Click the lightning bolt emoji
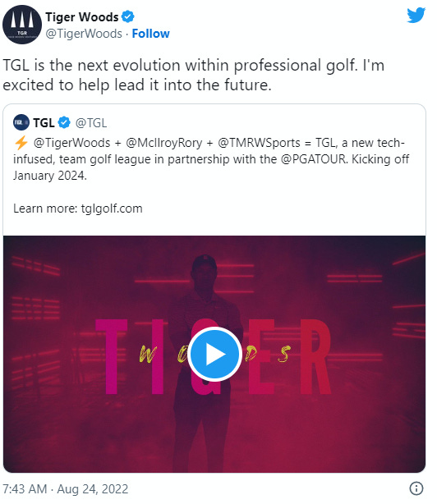Image resolution: width=437 pixels, height=504 pixels. [x=21, y=143]
